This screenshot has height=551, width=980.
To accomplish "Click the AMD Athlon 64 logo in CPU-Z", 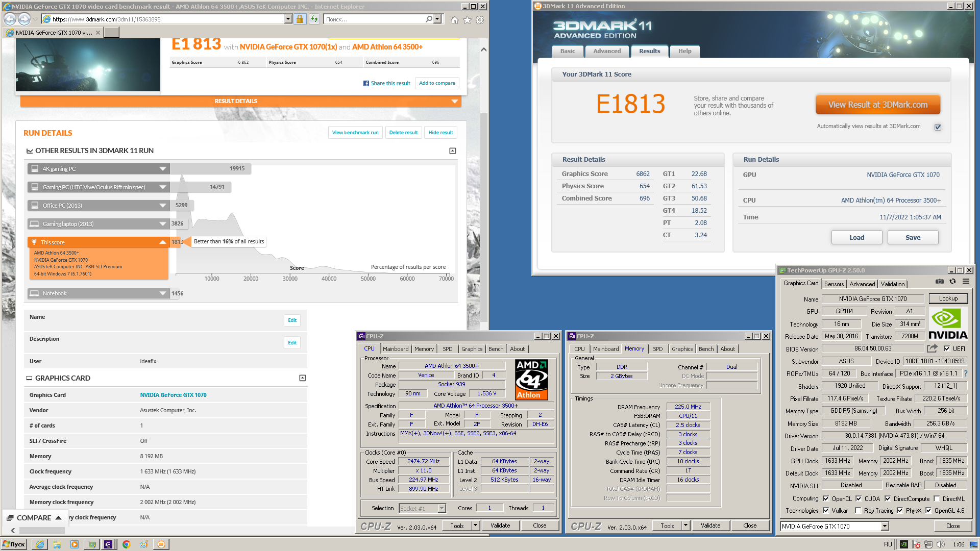I will [x=531, y=380].
